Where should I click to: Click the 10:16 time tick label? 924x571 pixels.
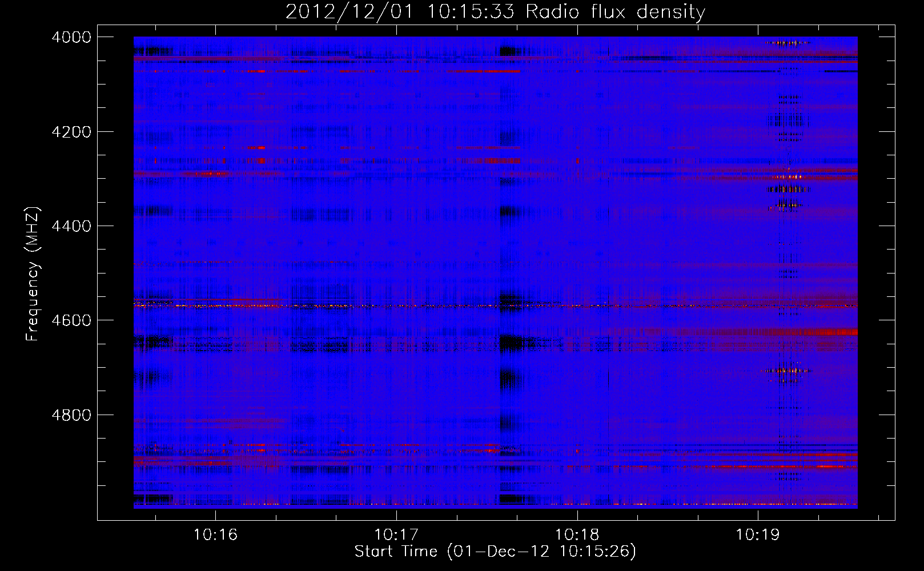click(x=215, y=534)
